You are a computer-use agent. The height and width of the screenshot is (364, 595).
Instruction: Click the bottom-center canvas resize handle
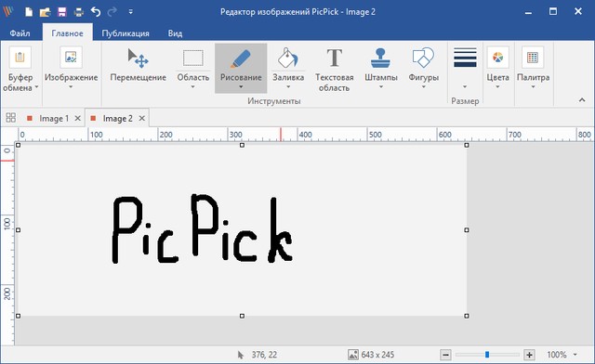tap(242, 316)
